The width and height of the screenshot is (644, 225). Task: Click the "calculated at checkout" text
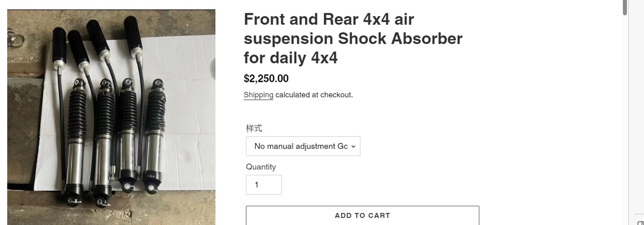pyautogui.click(x=314, y=95)
